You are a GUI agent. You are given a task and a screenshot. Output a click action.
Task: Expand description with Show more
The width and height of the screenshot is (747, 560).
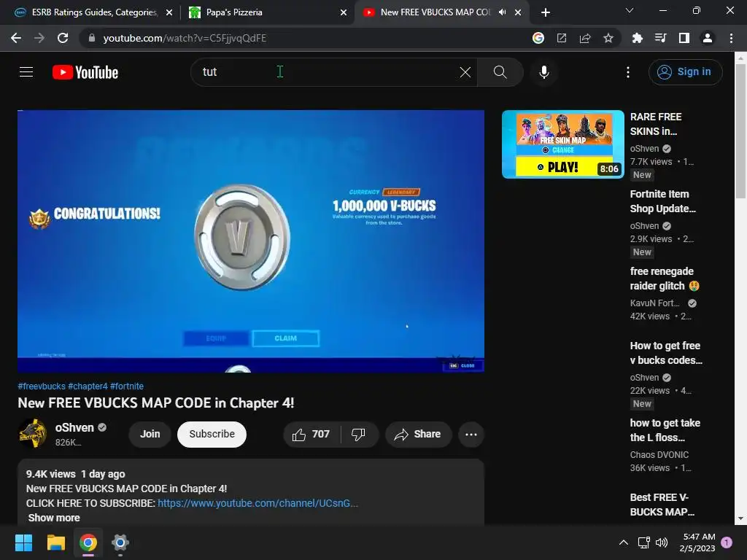(54, 518)
